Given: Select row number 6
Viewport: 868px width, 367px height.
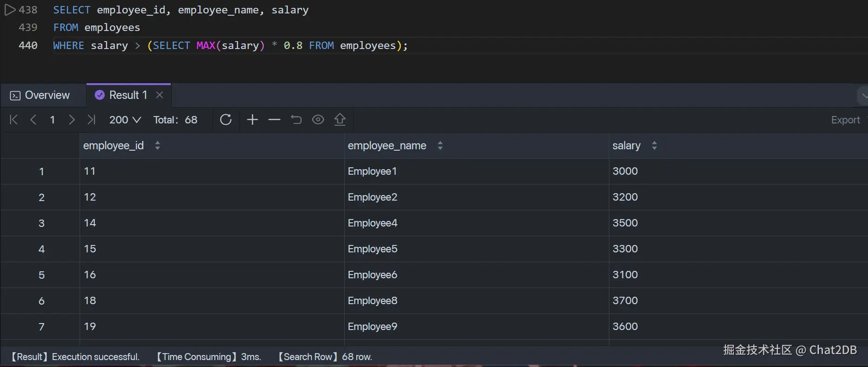Looking at the screenshot, I should 41,301.
